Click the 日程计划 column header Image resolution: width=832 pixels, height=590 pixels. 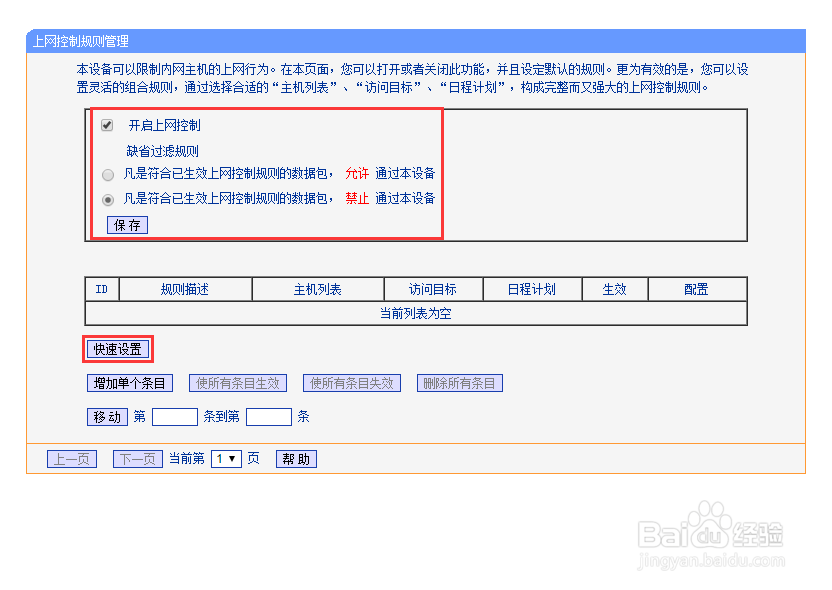click(532, 288)
